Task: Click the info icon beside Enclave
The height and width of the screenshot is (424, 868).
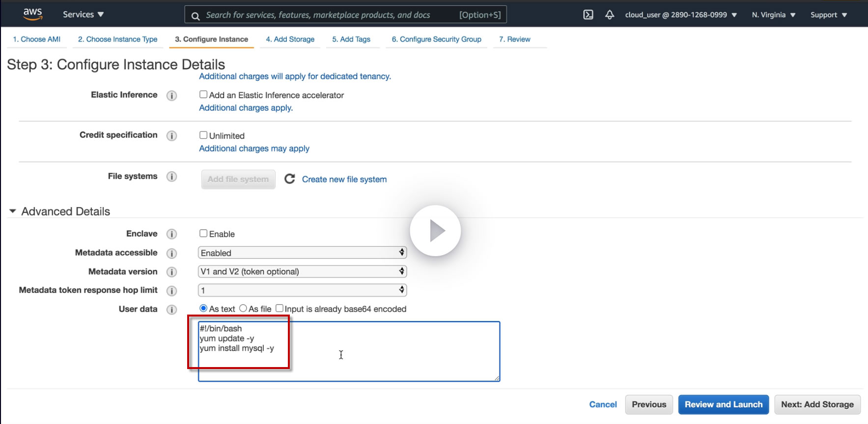Action: 171,234
